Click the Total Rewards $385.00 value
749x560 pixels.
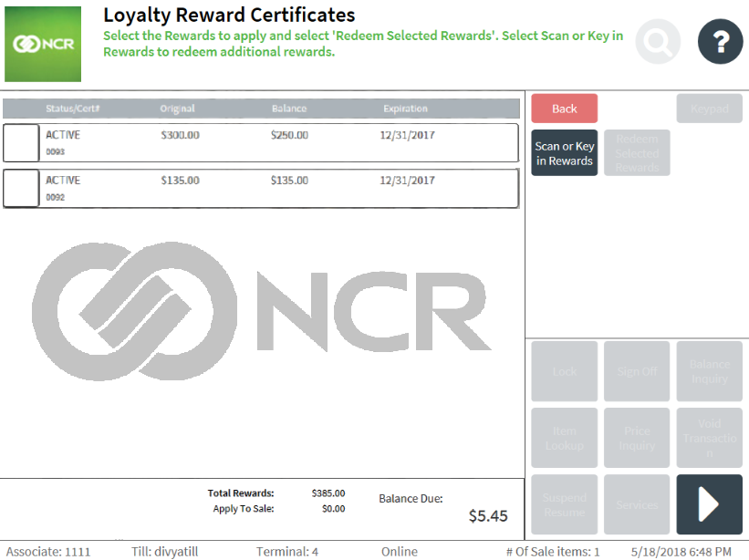pyautogui.click(x=328, y=493)
